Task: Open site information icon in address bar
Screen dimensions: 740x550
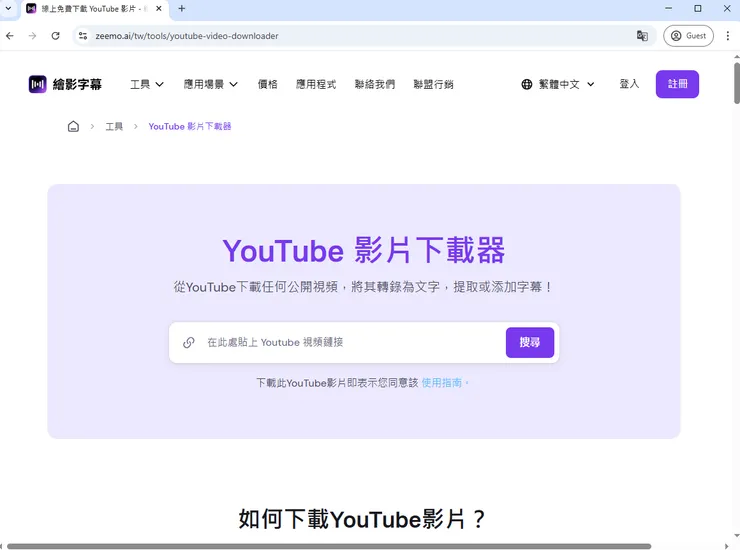Action: 83,36
